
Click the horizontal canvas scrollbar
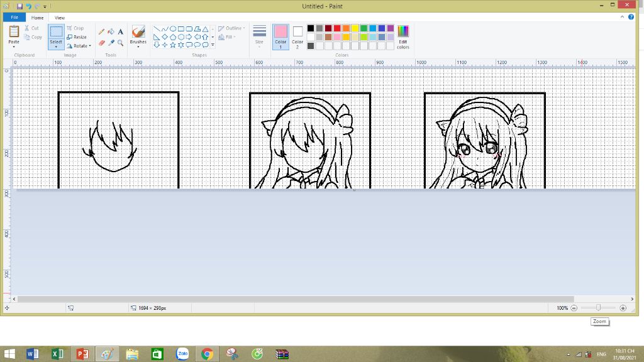pos(296,299)
